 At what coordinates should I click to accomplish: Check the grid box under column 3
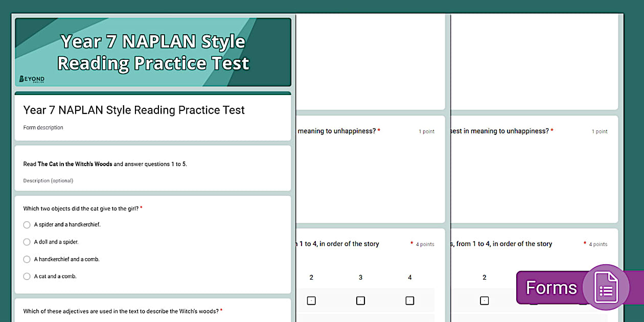(x=360, y=301)
